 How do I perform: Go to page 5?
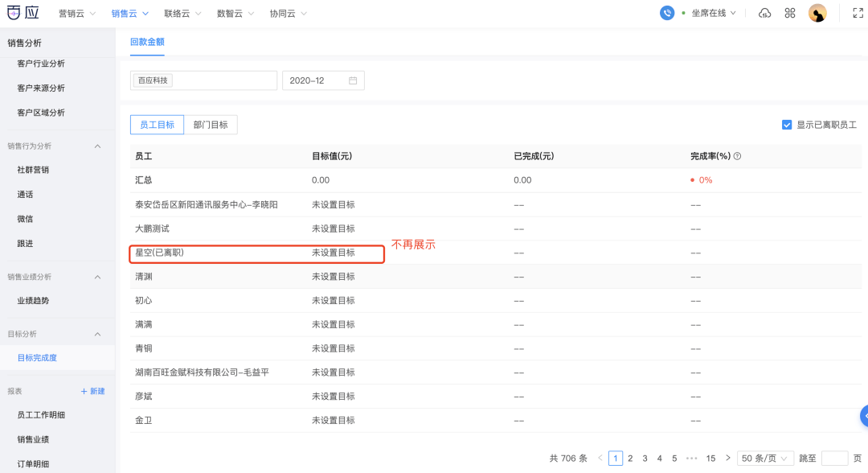point(674,458)
